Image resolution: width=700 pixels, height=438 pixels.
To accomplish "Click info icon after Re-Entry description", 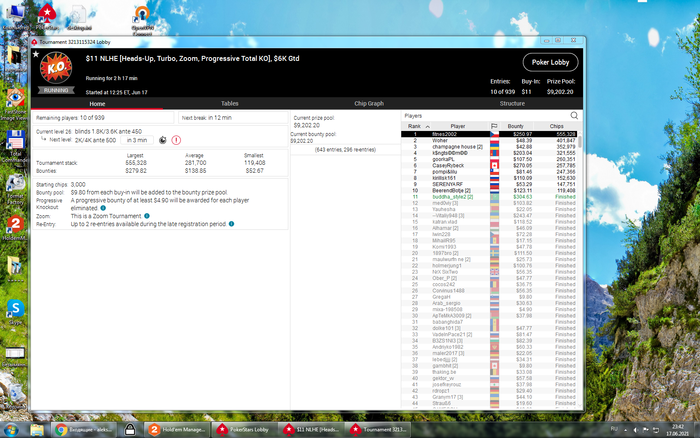I will (231, 224).
